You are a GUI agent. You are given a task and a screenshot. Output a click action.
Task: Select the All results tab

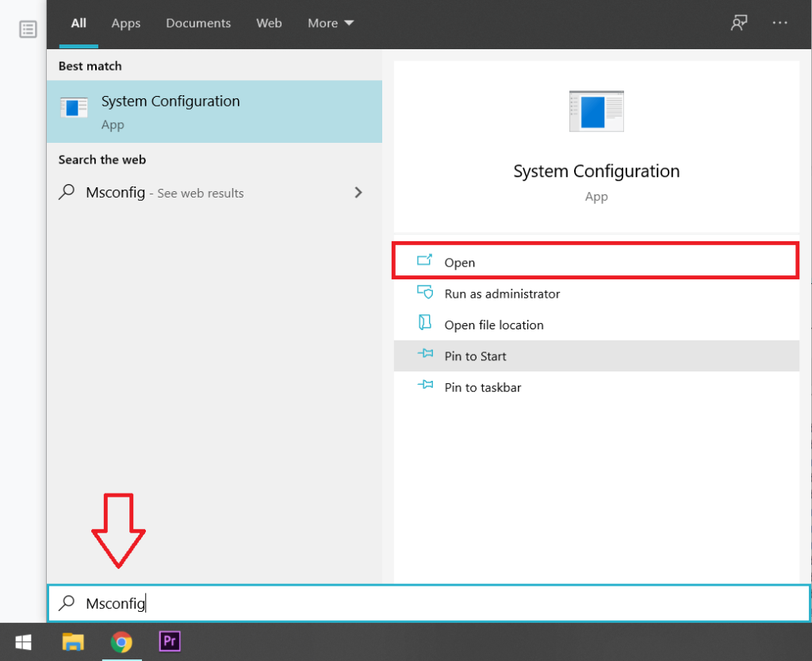(x=79, y=23)
